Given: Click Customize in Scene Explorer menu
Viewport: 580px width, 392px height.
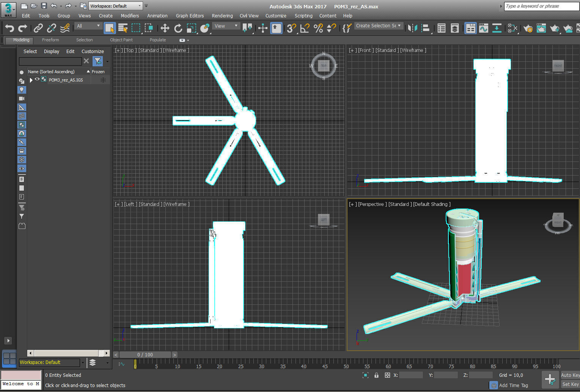Looking at the screenshot, I should pyautogui.click(x=93, y=51).
